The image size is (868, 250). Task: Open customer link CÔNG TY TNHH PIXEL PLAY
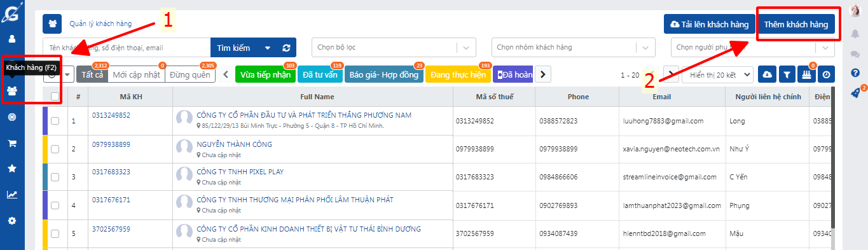(x=240, y=172)
